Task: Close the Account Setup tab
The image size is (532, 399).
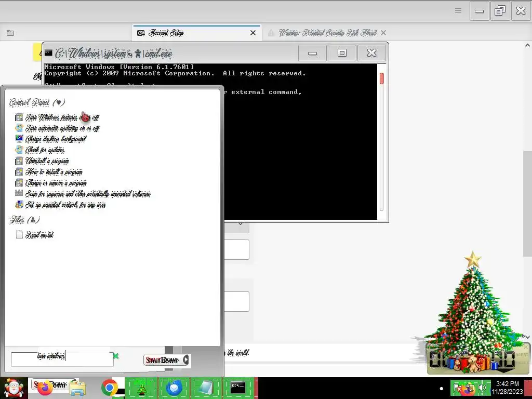Action: (x=253, y=33)
